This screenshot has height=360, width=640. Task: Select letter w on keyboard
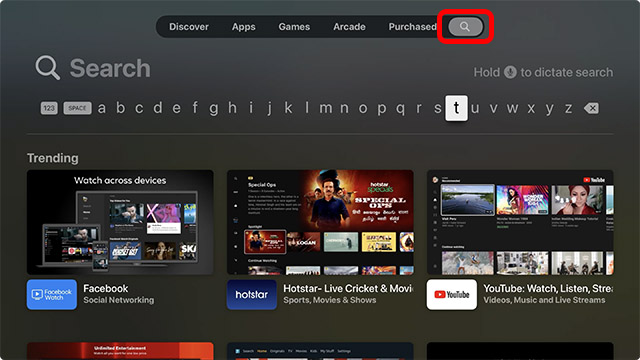click(x=512, y=109)
